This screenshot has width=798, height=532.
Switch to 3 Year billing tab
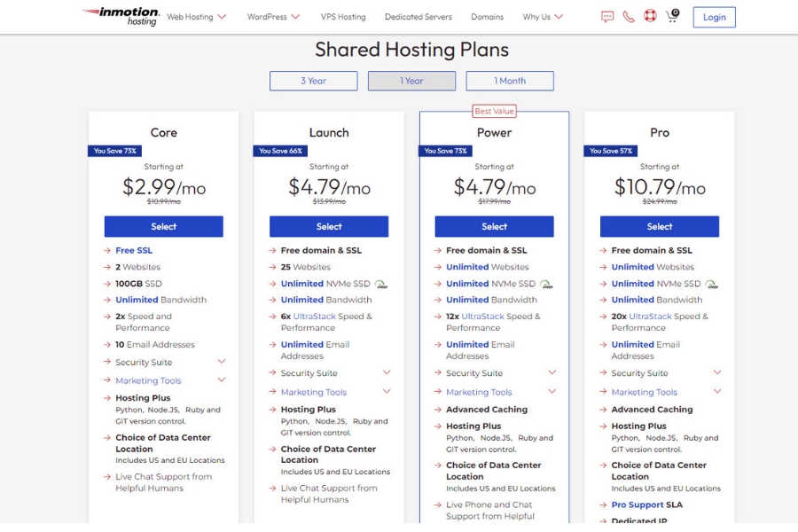click(x=314, y=81)
